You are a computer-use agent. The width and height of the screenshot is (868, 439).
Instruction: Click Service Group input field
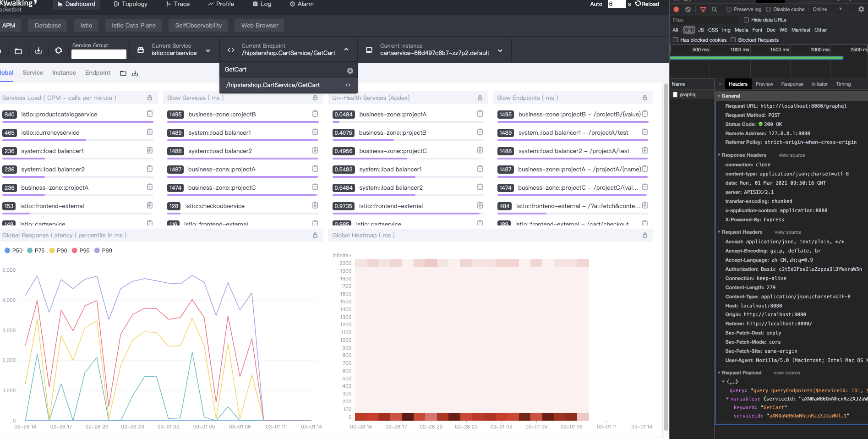pos(99,54)
